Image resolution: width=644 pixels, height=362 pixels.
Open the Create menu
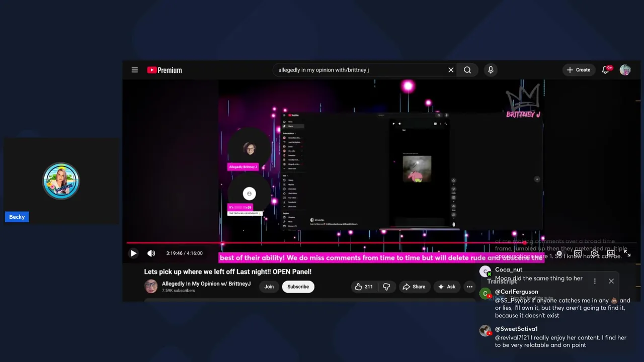[x=578, y=70]
